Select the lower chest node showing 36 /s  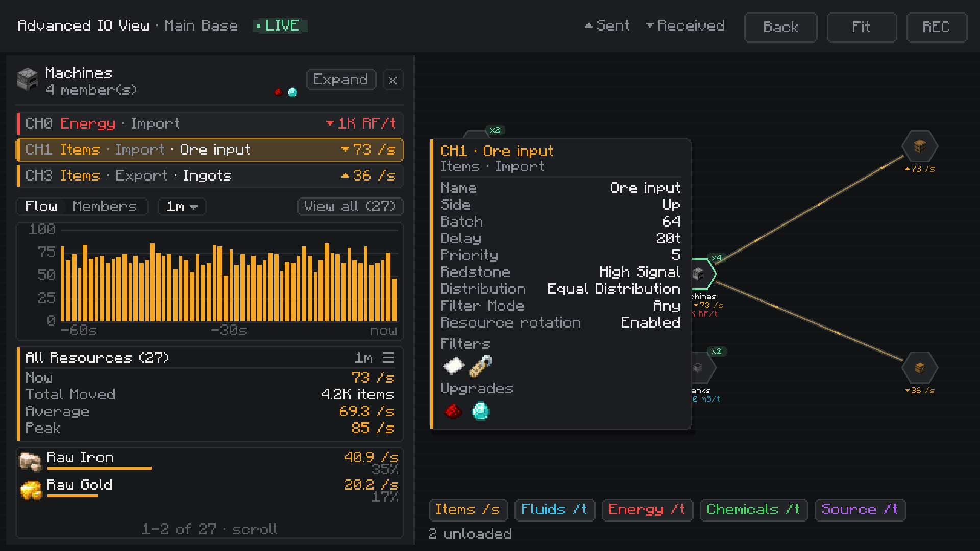(920, 368)
